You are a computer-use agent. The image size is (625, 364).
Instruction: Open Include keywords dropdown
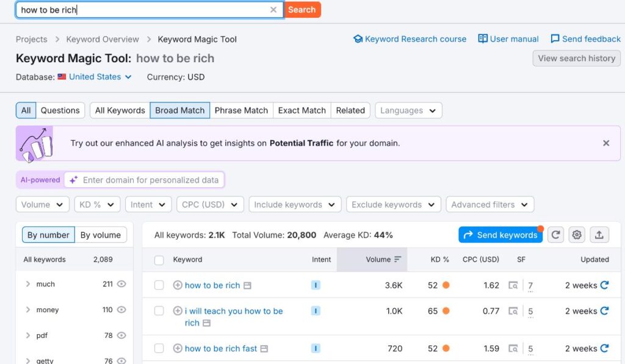coord(295,205)
